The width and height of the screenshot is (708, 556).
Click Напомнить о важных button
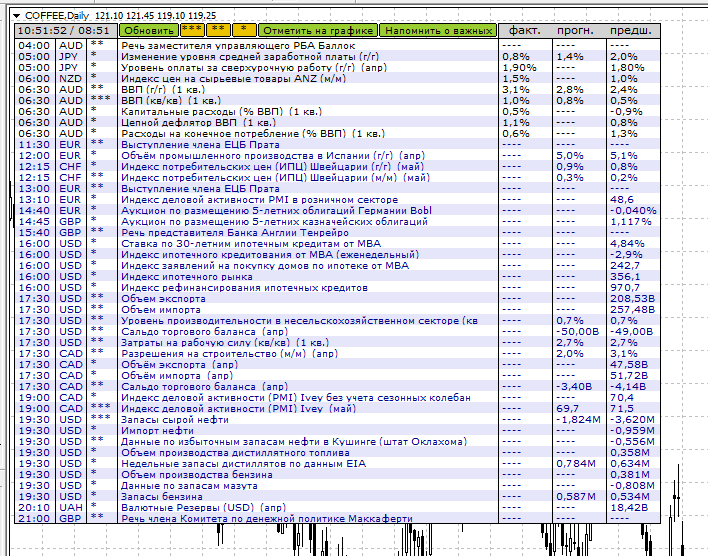(x=438, y=31)
